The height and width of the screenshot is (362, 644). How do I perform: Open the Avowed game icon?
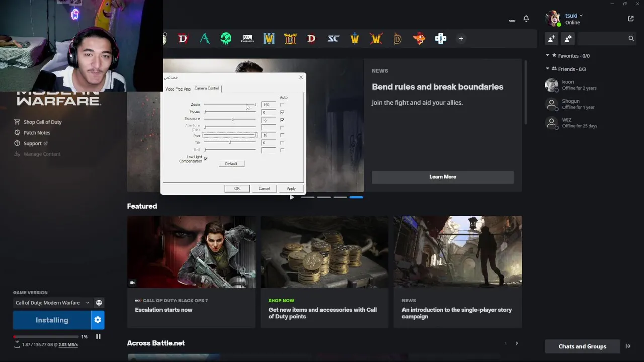coord(204,39)
